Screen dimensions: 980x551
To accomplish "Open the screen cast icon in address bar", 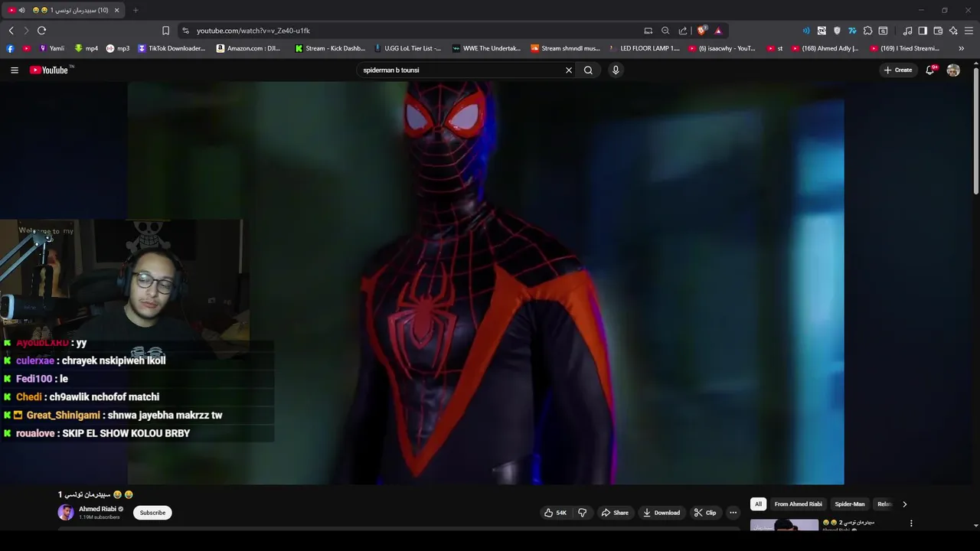I will pos(648,31).
